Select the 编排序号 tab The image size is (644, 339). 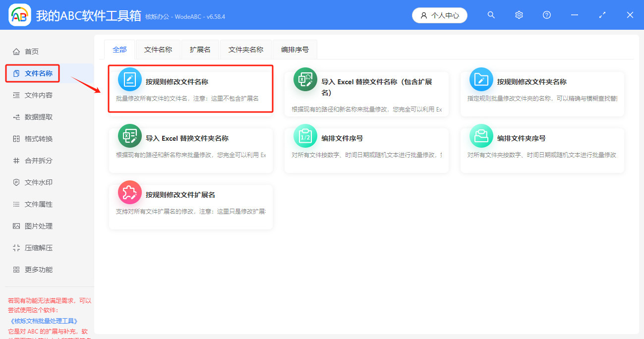point(295,50)
